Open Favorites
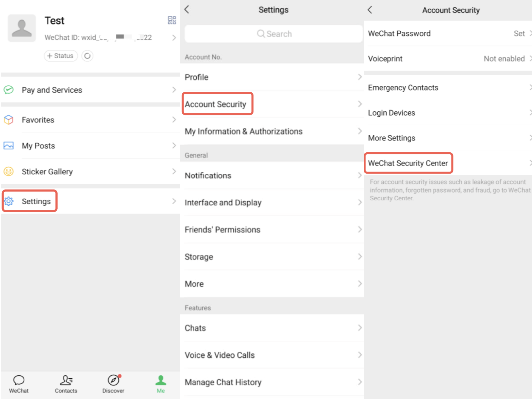Image resolution: width=532 pixels, height=399 pixels. 91,120
